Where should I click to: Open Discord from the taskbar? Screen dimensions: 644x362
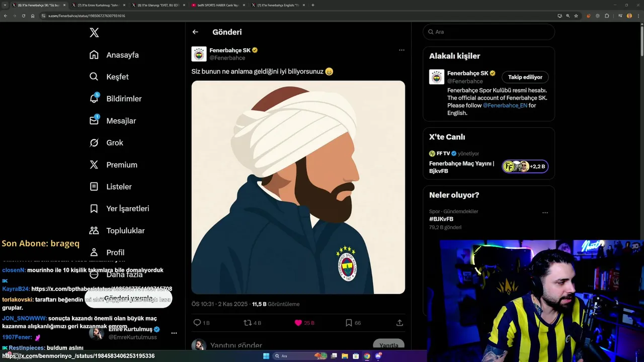[x=378, y=356]
